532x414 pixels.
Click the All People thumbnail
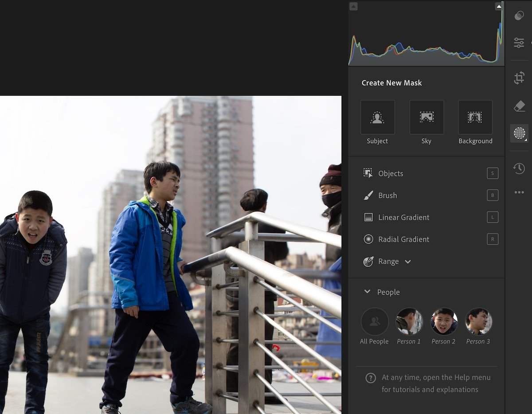point(374,321)
